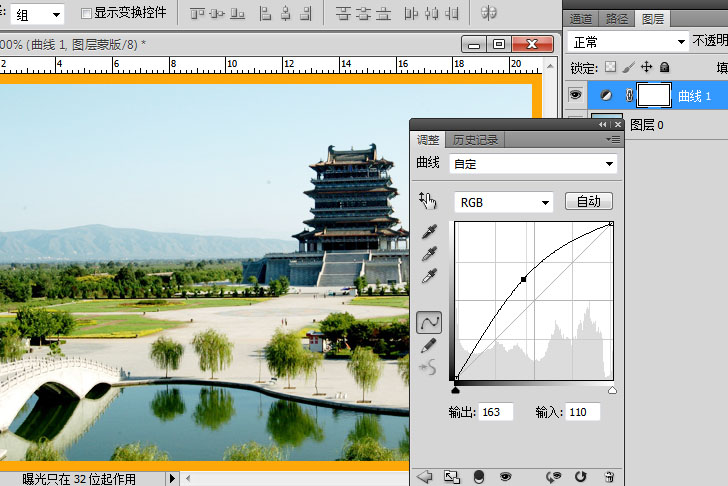
Task: Click the distribute horizontal centers icon
Action: [x=431, y=13]
